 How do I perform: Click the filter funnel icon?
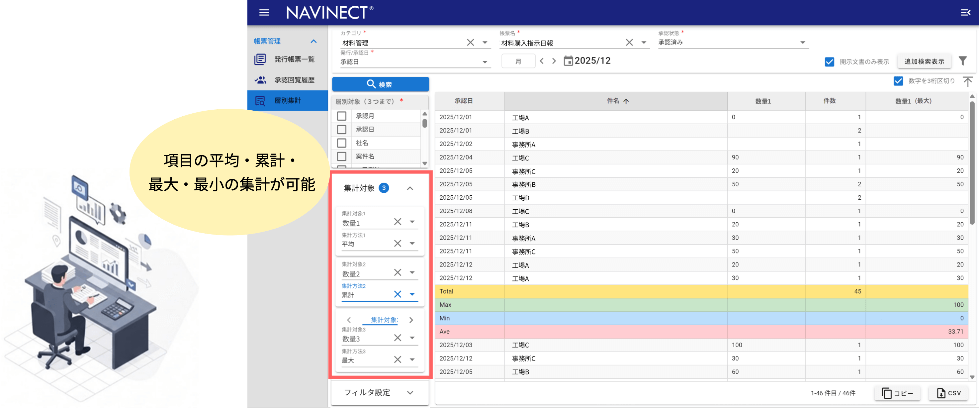coord(962,61)
